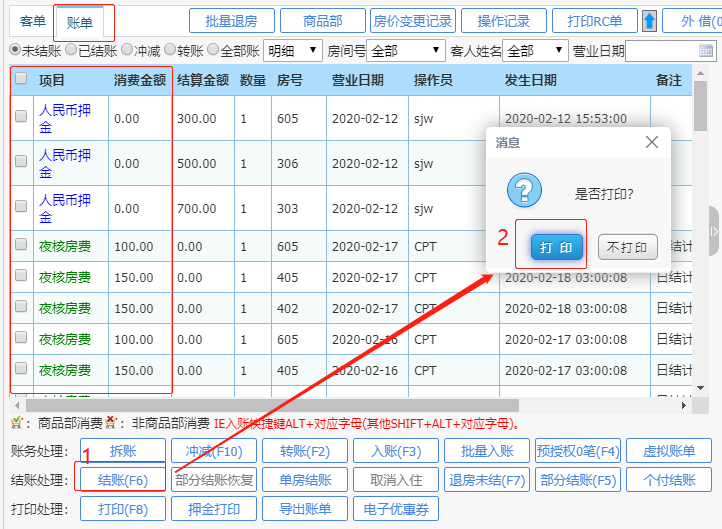This screenshot has height=529, width=722.
Task: Open the 营业日期 calendar picker icon
Action: tap(705, 51)
